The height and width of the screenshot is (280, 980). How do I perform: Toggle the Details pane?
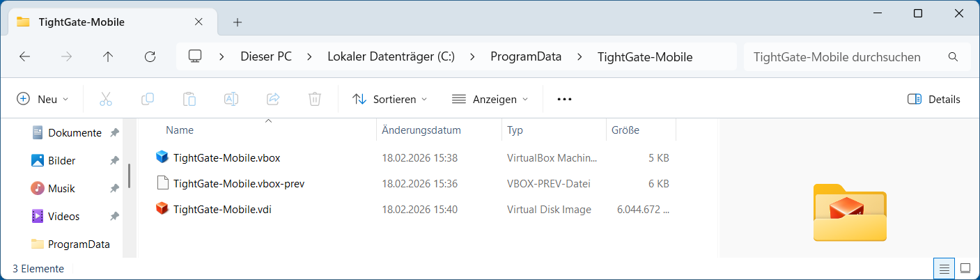point(934,99)
